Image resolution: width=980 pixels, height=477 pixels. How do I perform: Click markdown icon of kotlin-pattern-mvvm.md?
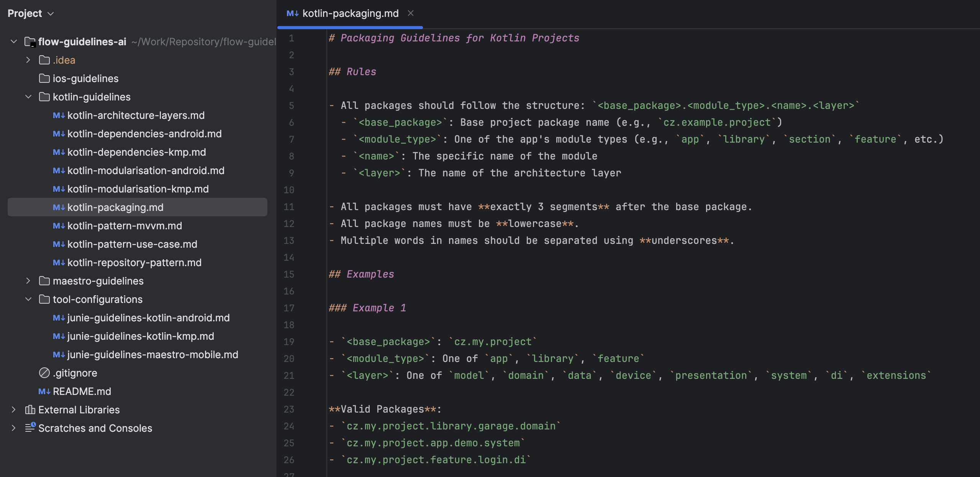[59, 225]
